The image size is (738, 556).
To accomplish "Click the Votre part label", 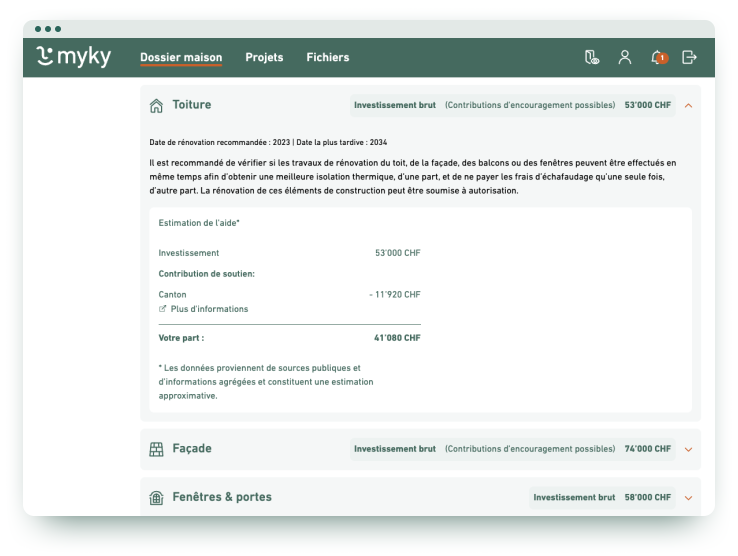I will pyautogui.click(x=181, y=338).
